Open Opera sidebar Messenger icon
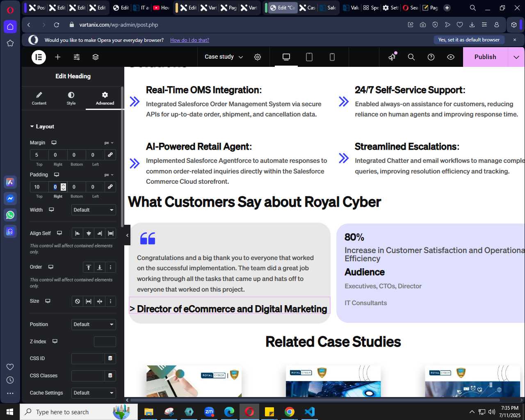The width and height of the screenshot is (525, 420). click(x=10, y=199)
